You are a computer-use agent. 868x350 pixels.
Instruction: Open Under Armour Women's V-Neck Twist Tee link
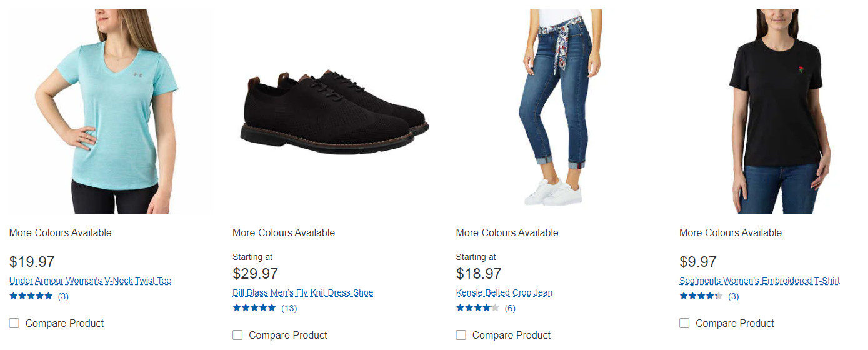click(x=90, y=281)
